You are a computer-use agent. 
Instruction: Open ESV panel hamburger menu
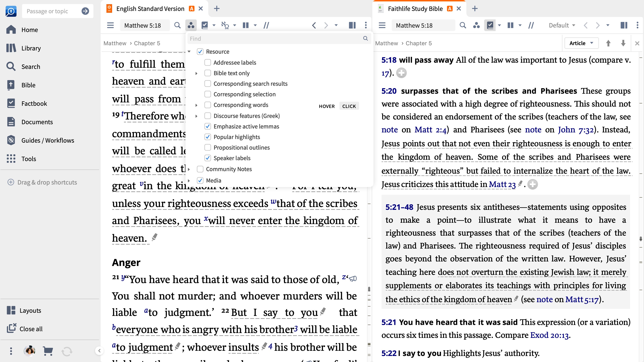110,25
